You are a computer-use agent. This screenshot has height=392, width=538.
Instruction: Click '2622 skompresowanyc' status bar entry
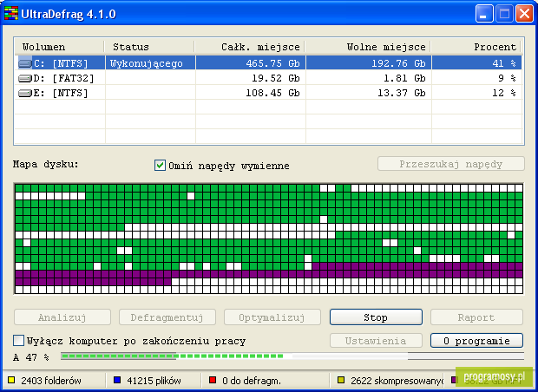click(397, 381)
